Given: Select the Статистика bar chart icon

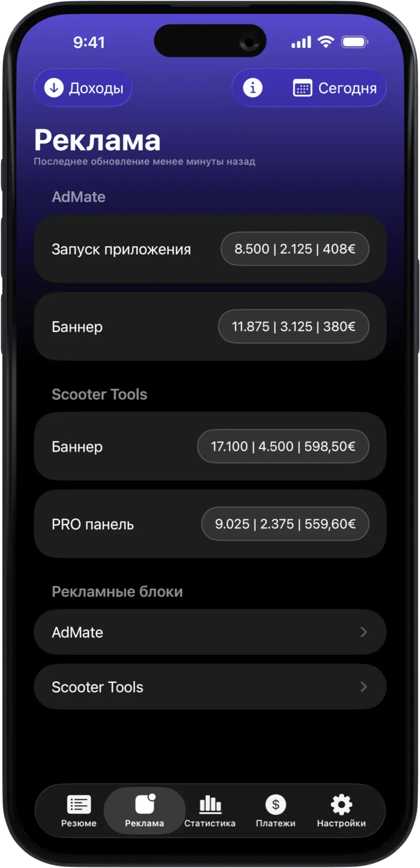Looking at the screenshot, I should (x=210, y=804).
